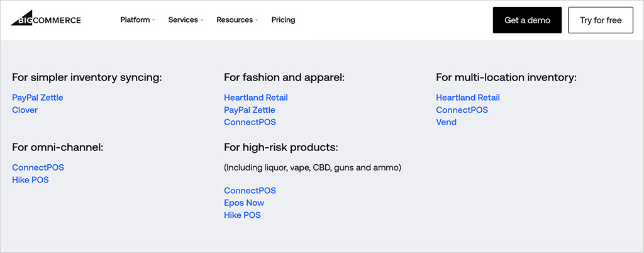Expand the Platform dropdown arrow
Image resolution: width=644 pixels, height=253 pixels.
(153, 20)
